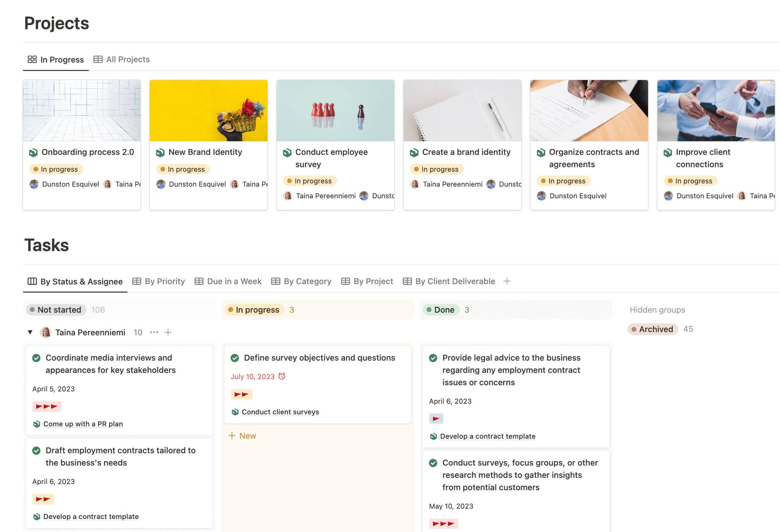Click the In progress status tag on New Brand Identity
This screenshot has width=780, height=532.
pyautogui.click(x=183, y=169)
